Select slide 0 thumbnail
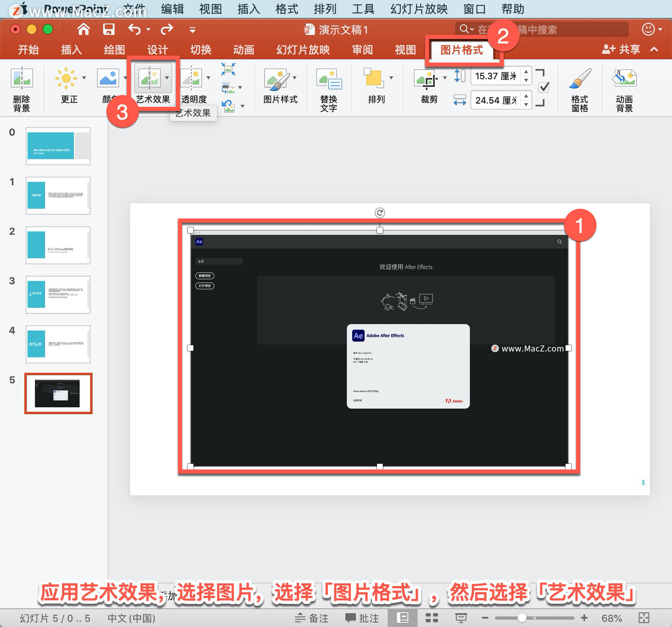Image resolution: width=672 pixels, height=627 pixels. (58, 146)
